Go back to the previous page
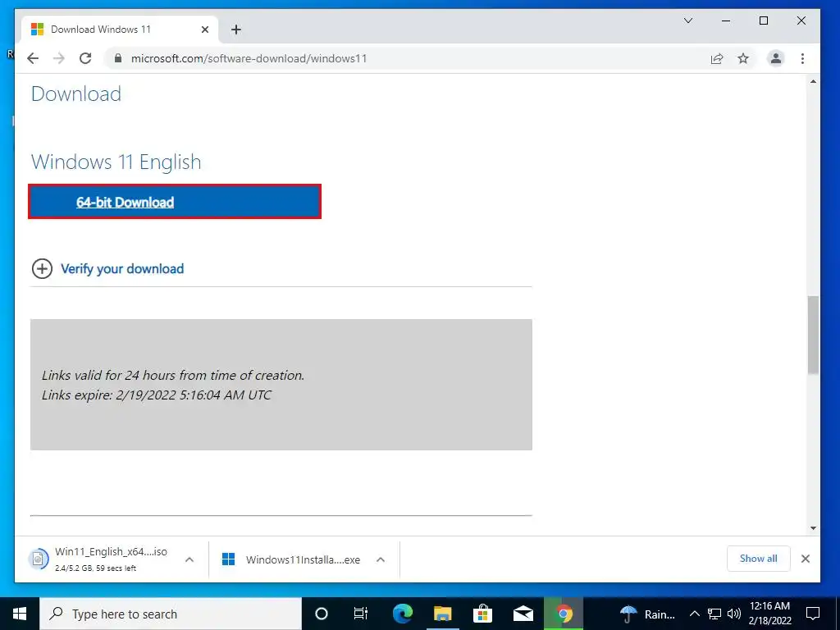The height and width of the screenshot is (630, 840). pyautogui.click(x=33, y=58)
